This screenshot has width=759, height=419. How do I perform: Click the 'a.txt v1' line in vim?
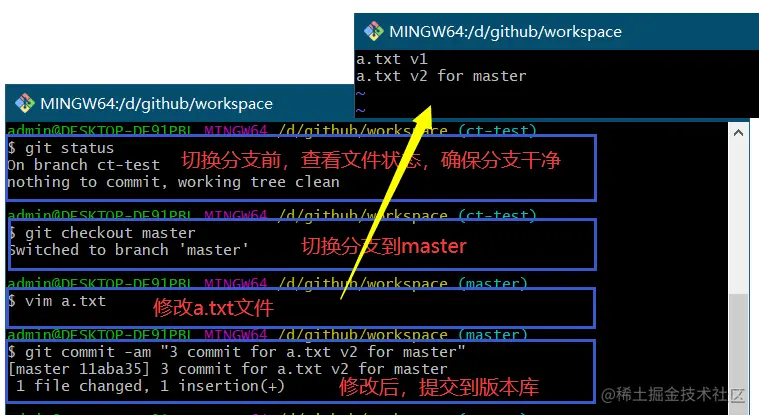(x=392, y=59)
